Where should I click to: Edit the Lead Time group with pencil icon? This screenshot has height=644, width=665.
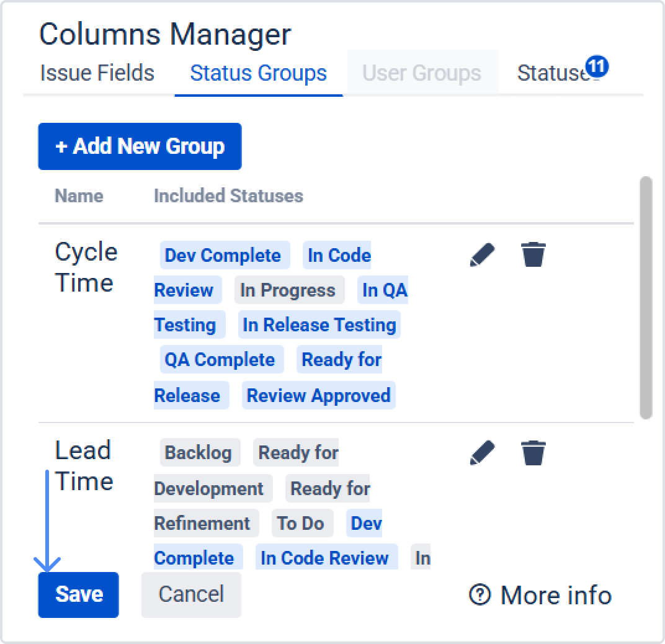483,453
